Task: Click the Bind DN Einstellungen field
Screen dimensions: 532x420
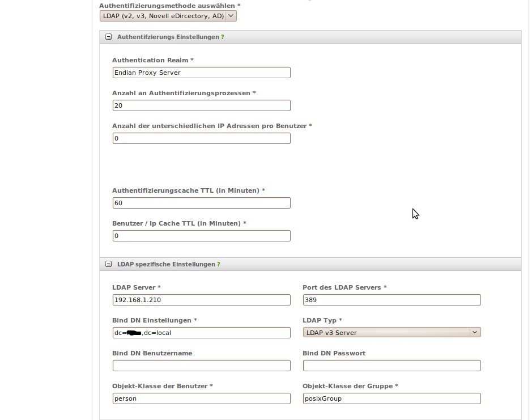Action: [201, 333]
